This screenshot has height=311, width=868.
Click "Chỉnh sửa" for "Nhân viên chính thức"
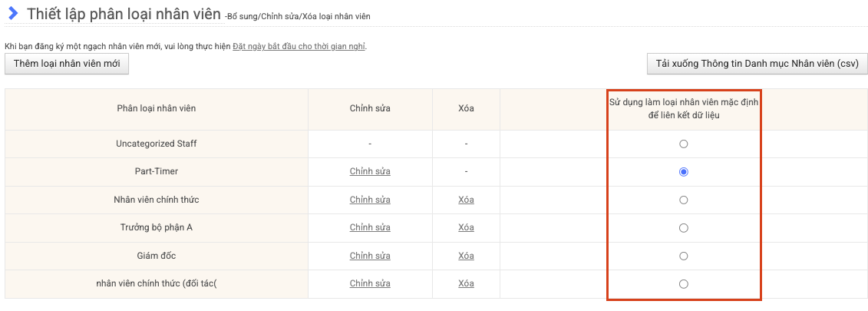[370, 200]
